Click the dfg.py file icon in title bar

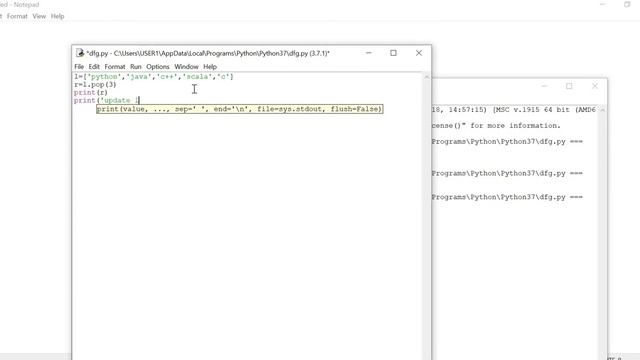[x=80, y=53]
